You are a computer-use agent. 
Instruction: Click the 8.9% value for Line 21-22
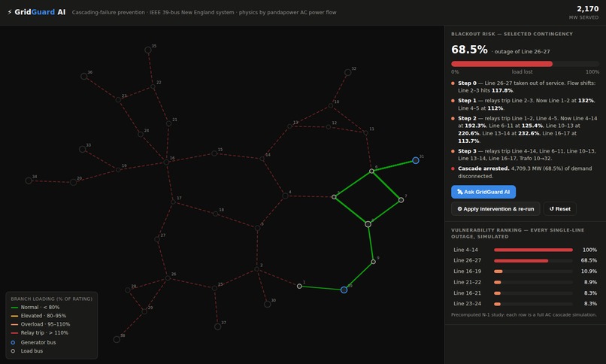pos(590,282)
